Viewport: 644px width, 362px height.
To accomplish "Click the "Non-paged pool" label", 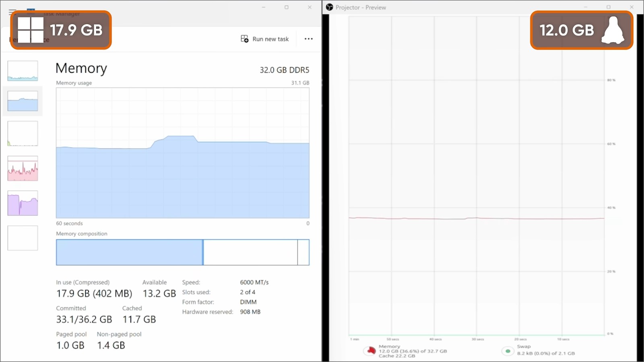I will pyautogui.click(x=119, y=334).
